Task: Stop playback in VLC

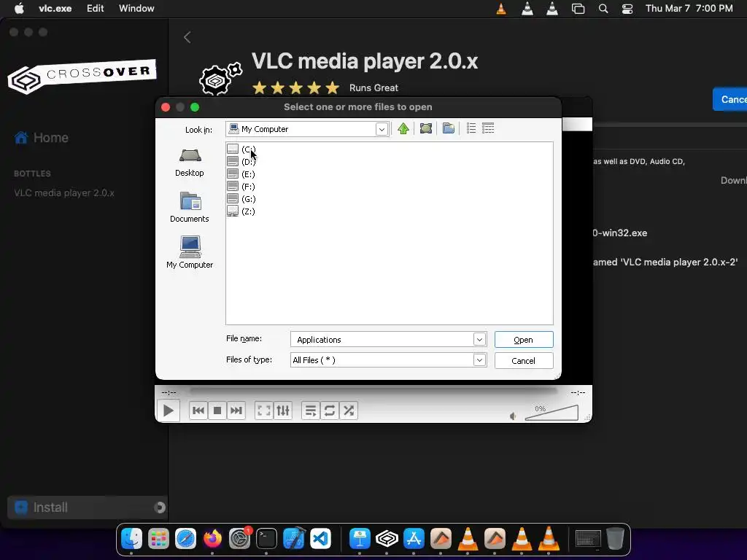Action: coord(217,411)
